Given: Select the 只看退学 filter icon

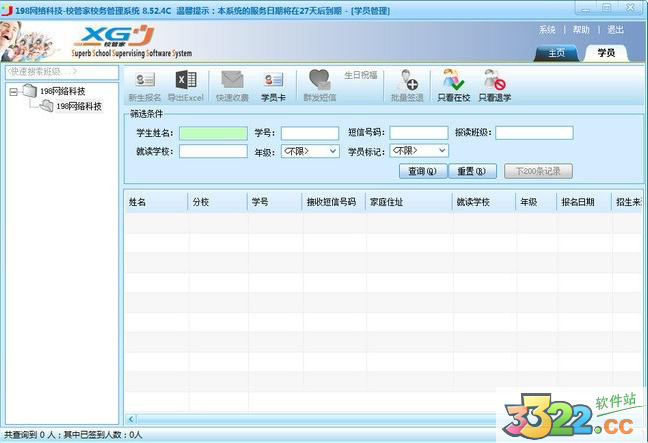Looking at the screenshot, I should (x=494, y=81).
